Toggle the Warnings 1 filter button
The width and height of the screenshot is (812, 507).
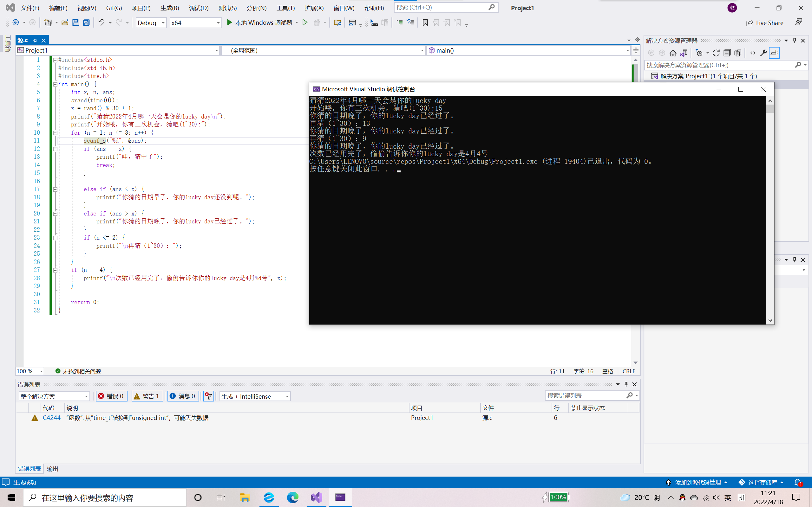147,396
